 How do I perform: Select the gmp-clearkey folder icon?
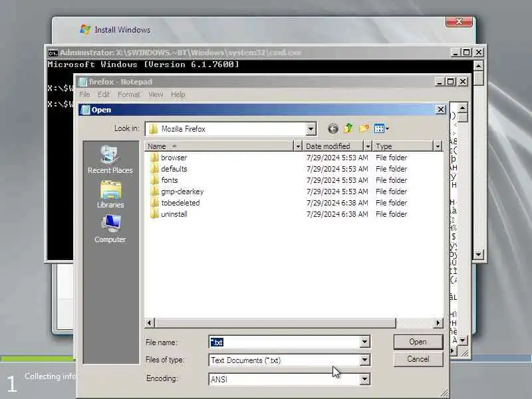[x=154, y=192]
